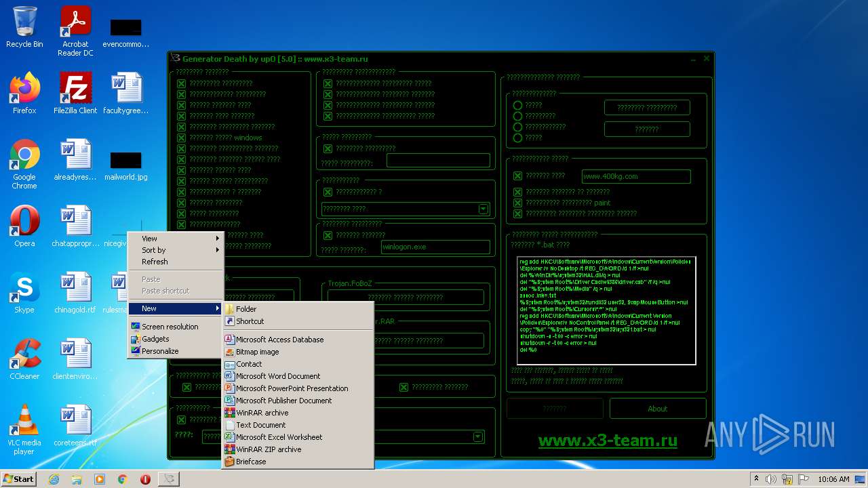
Task: Launch Google Chrome desktop shortcut
Action: [x=24, y=165]
